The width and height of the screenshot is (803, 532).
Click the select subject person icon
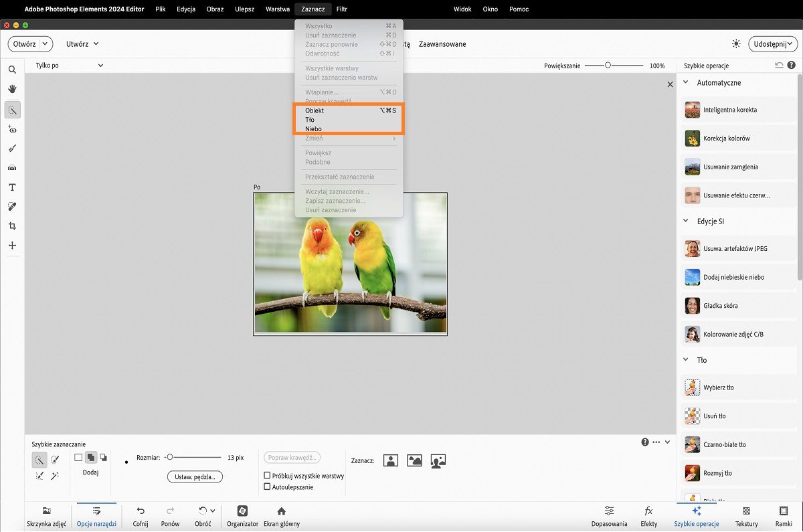391,460
